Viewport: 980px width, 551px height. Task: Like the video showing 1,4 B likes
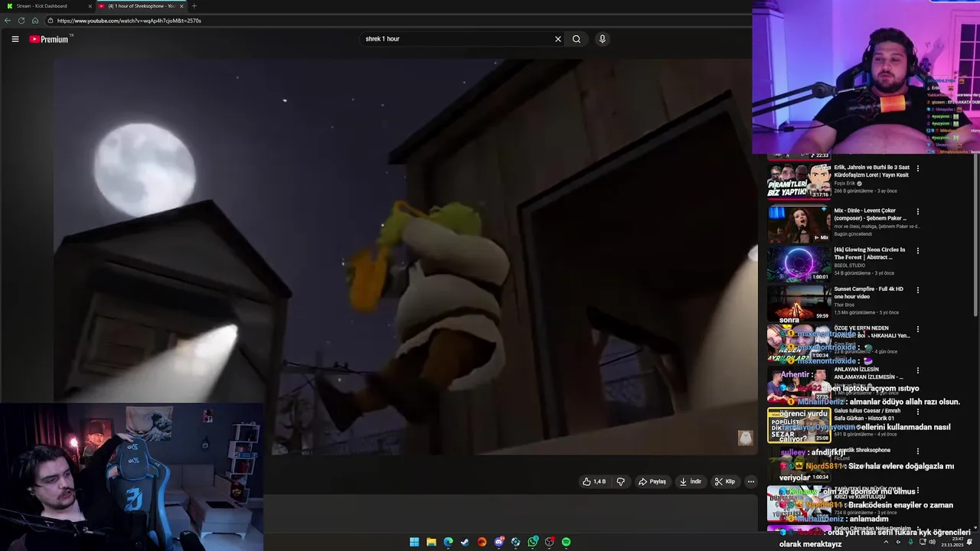click(x=594, y=481)
